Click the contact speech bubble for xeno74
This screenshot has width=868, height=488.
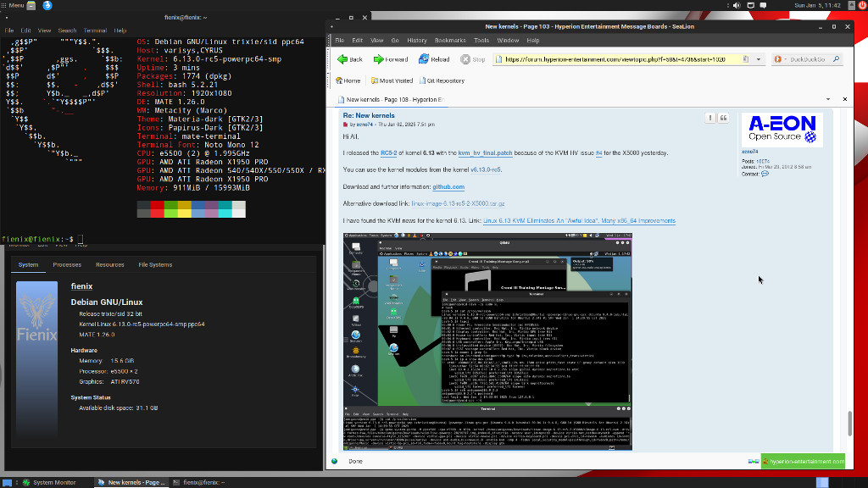click(x=765, y=174)
